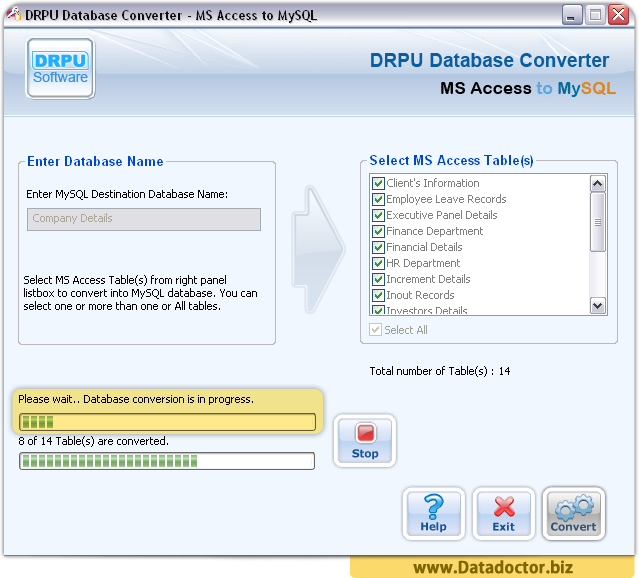Toggle Inout Records checkbox
The image size is (639, 578).
(x=378, y=295)
